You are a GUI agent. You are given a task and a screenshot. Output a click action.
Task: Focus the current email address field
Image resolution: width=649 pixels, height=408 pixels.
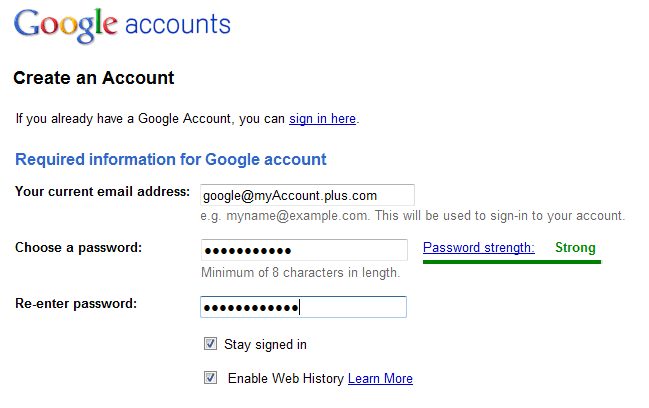tap(307, 195)
